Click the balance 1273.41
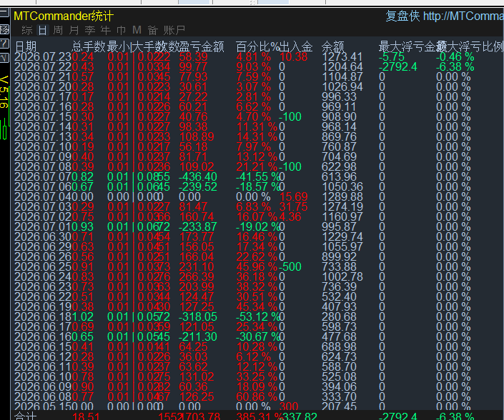504x420 pixels. 342,57
